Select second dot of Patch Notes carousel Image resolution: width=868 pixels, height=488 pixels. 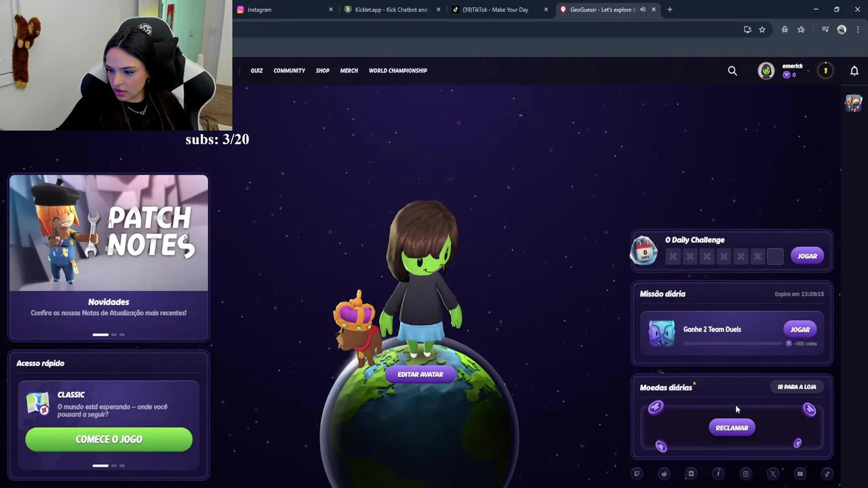tap(114, 334)
